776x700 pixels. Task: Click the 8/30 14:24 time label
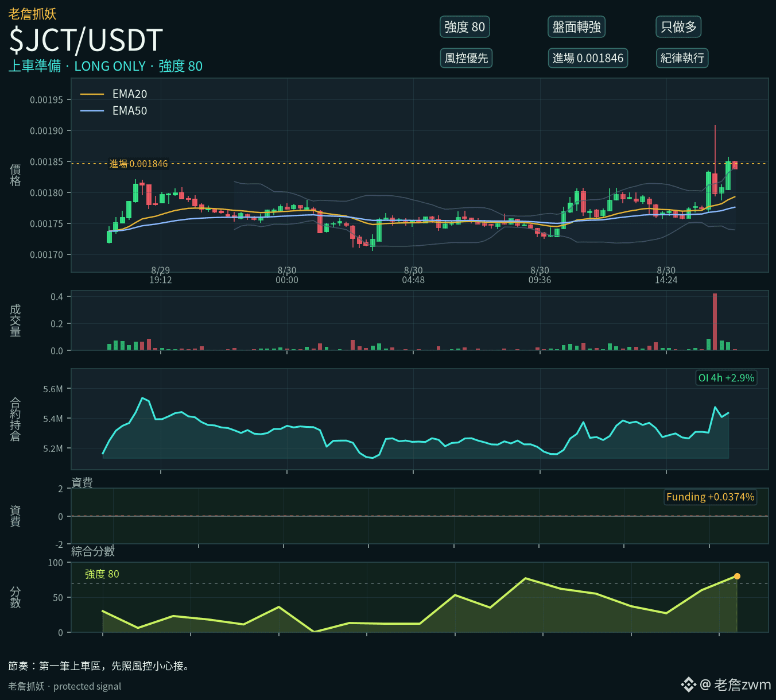[666, 275]
